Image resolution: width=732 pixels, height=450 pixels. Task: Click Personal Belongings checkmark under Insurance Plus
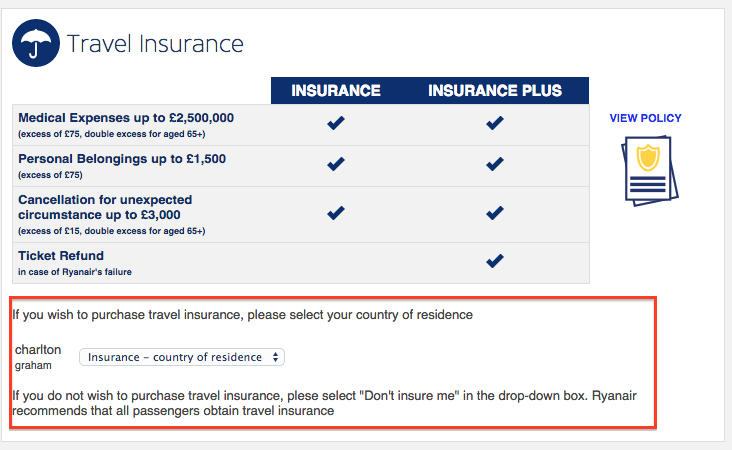coord(494,164)
